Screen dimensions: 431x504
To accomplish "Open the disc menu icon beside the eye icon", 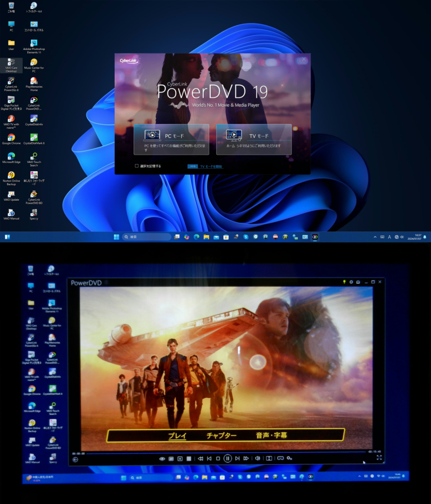I will [171, 459].
